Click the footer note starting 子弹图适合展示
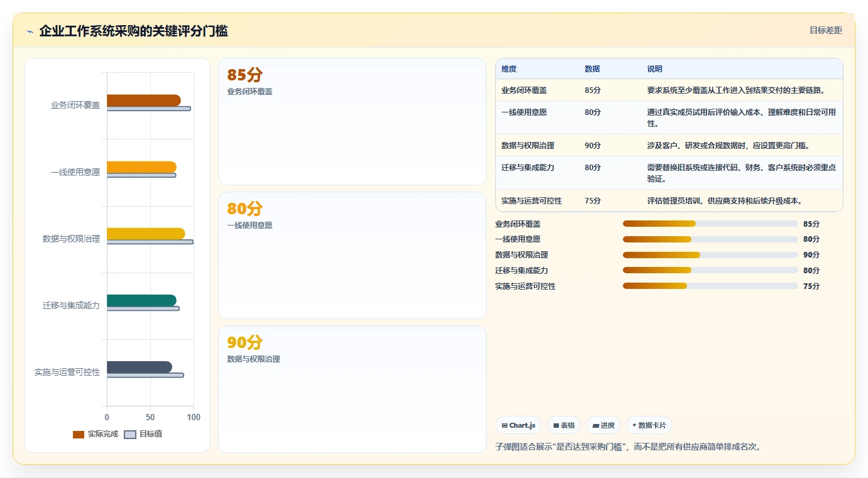Viewport: 868px width, 478px height. (629, 447)
